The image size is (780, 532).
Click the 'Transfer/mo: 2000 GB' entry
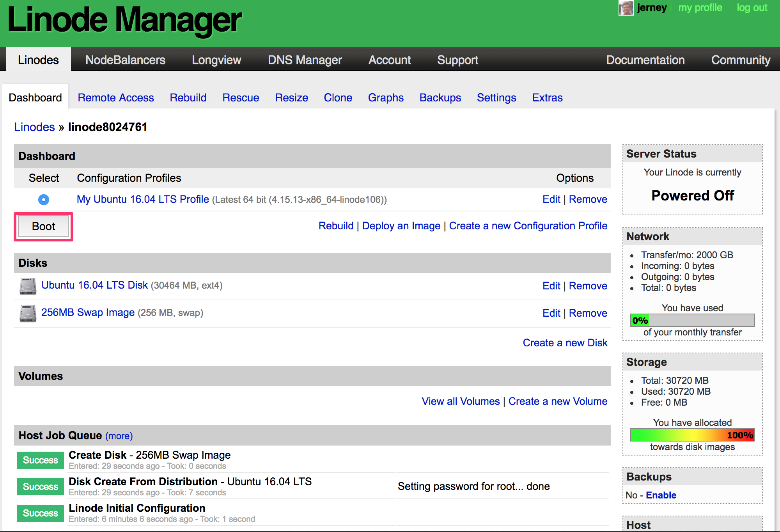coord(687,255)
